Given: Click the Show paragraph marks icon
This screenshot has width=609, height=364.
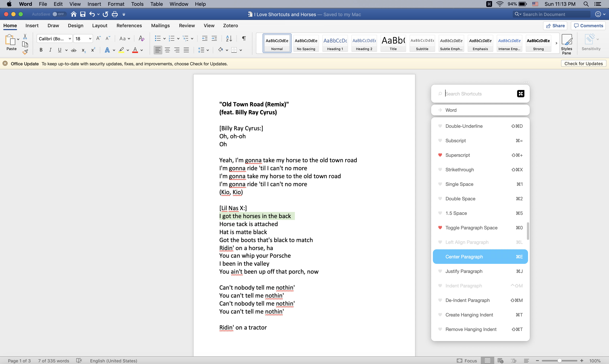Looking at the screenshot, I should pyautogui.click(x=244, y=38).
